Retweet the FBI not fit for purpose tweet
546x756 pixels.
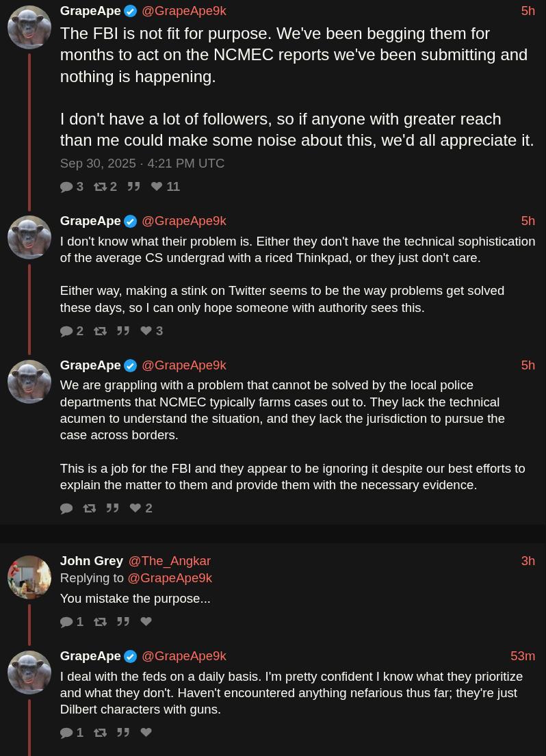(101, 187)
